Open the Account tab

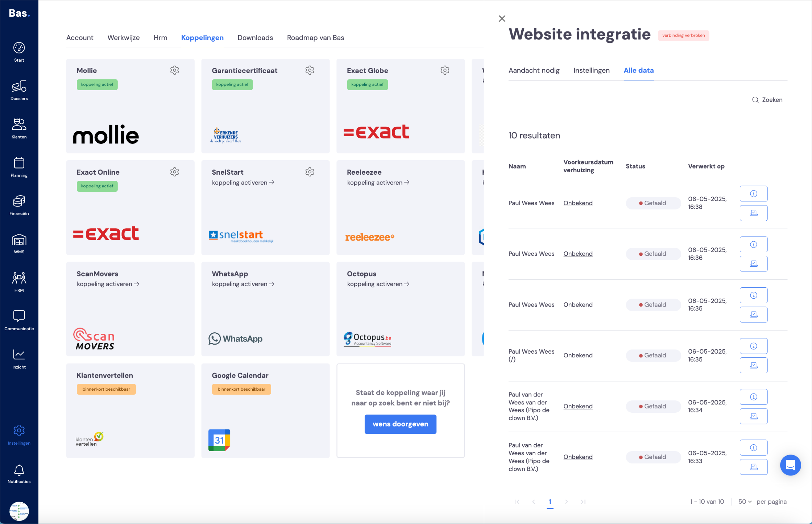pyautogui.click(x=80, y=38)
